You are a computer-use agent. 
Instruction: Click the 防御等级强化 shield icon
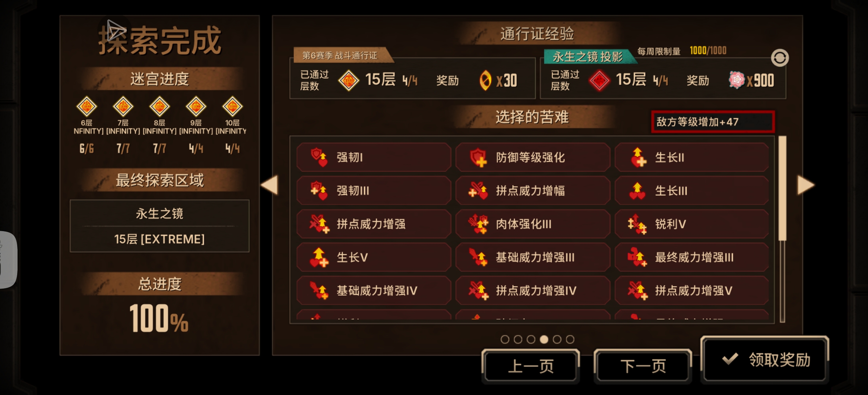[478, 157]
